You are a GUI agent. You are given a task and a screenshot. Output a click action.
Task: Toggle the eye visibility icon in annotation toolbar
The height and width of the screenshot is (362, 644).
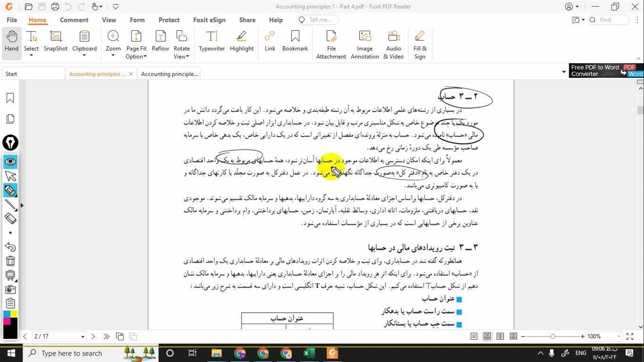pos(10,161)
